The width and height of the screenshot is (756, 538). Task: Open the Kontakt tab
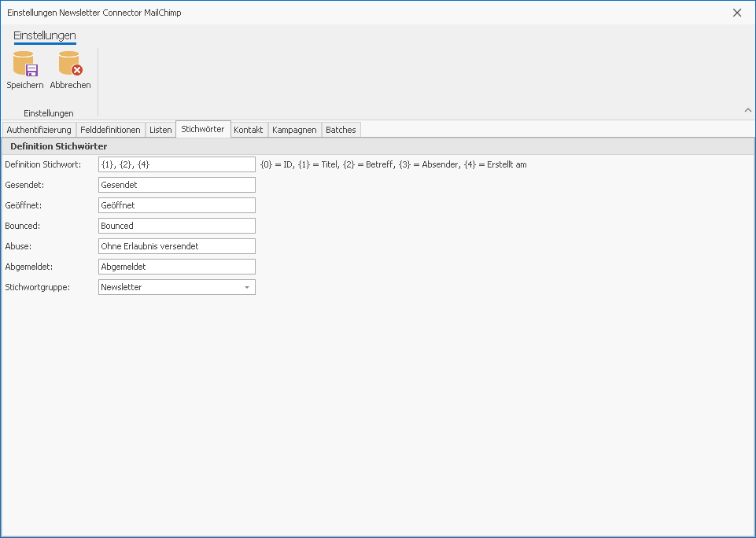249,130
